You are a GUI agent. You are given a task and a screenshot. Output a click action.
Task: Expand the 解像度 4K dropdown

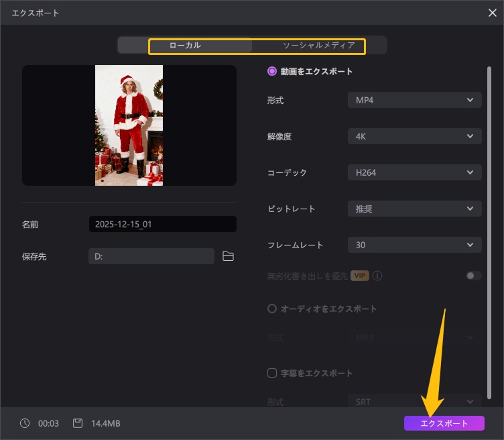[414, 136]
